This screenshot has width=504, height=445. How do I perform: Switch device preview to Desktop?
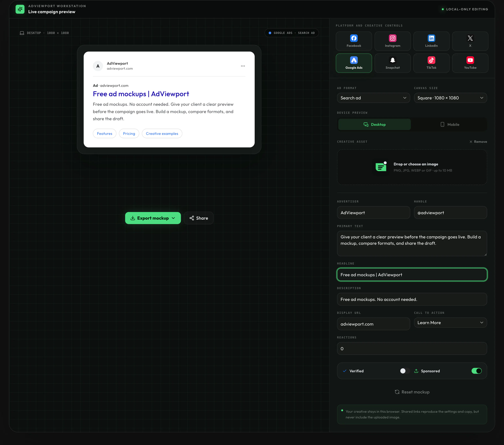(374, 124)
